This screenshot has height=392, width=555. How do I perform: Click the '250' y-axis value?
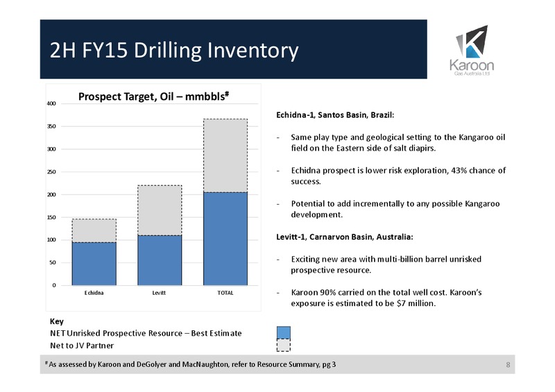[51, 172]
